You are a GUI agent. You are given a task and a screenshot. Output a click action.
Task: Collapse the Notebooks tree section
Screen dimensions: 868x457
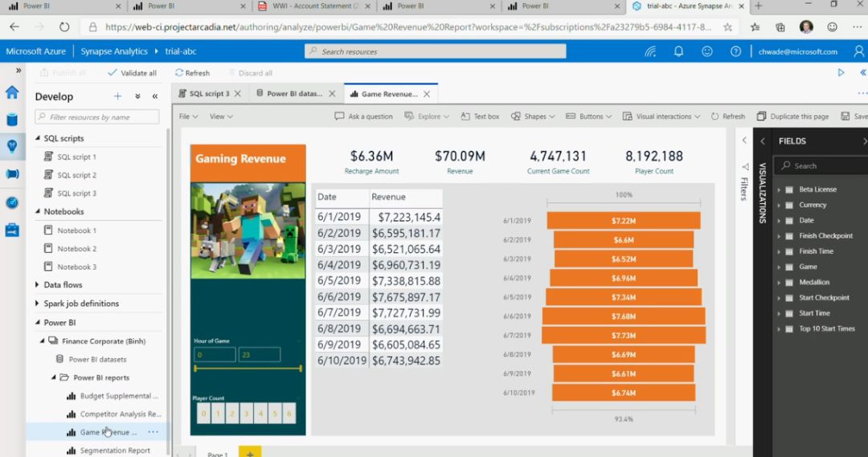38,211
